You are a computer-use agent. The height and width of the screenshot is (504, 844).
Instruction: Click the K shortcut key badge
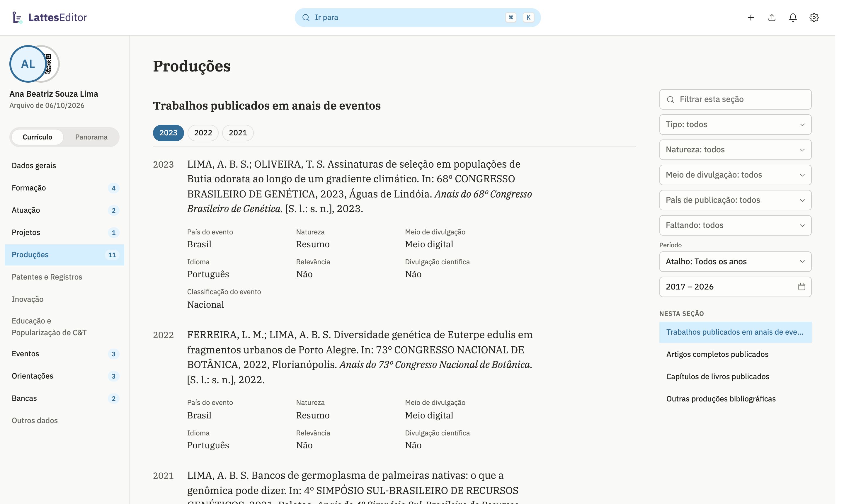528,17
